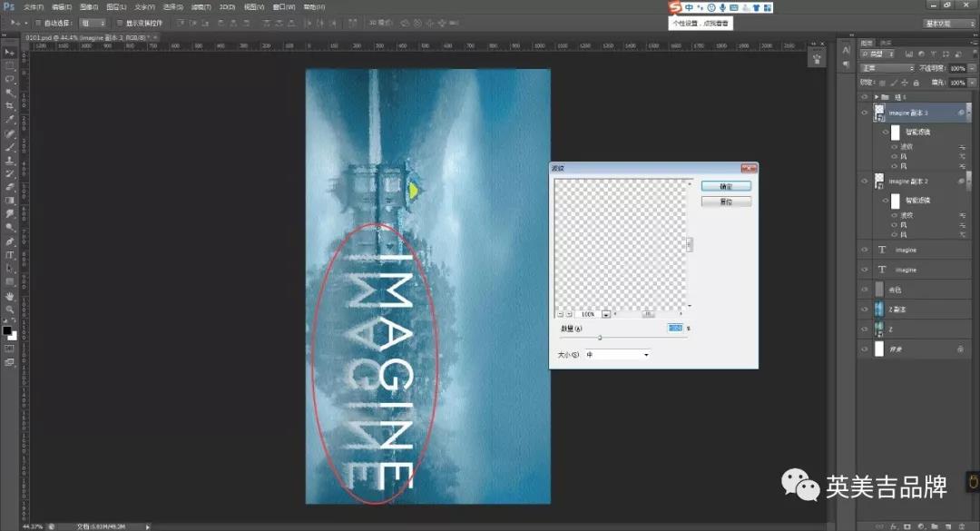Open the opacity 100% dropdown arrow

(972, 68)
